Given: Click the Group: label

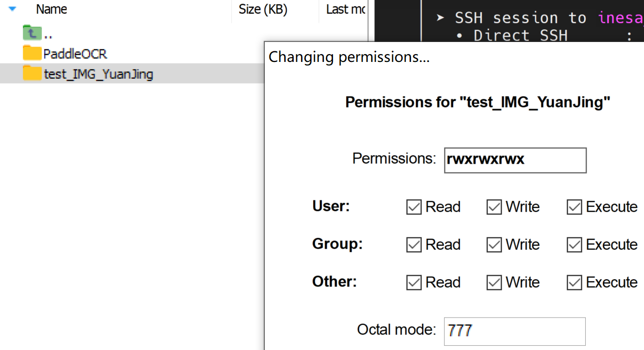Looking at the screenshot, I should pos(337,244).
